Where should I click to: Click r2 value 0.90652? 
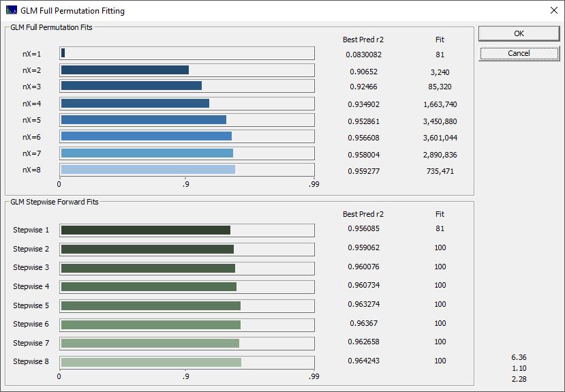[x=363, y=72]
